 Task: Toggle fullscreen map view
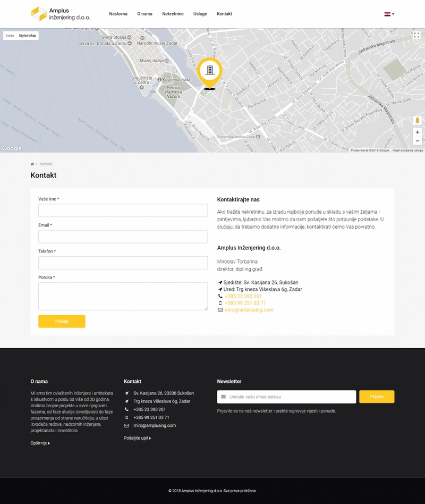click(x=417, y=35)
